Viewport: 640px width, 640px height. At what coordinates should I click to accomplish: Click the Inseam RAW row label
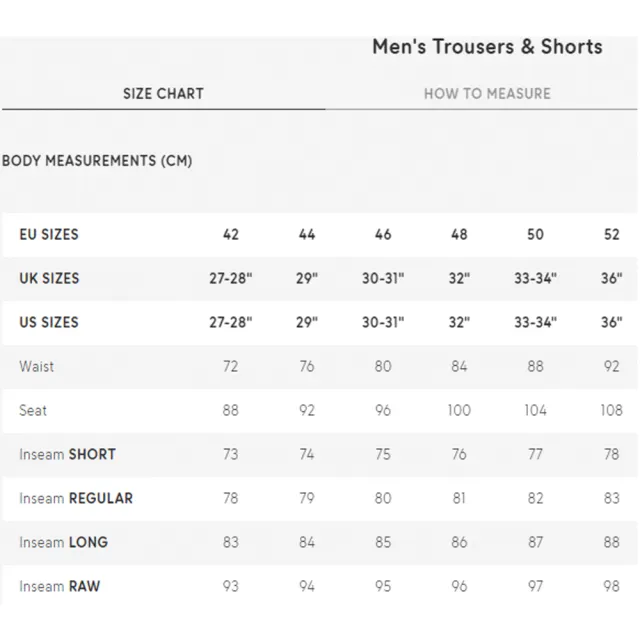click(x=60, y=587)
